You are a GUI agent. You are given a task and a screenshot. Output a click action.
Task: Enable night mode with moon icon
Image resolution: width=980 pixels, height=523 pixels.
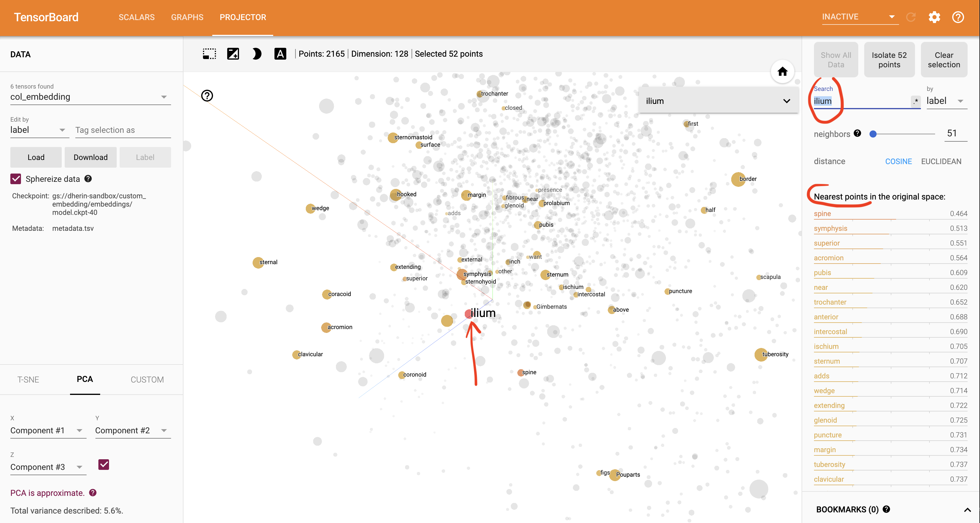pos(257,54)
